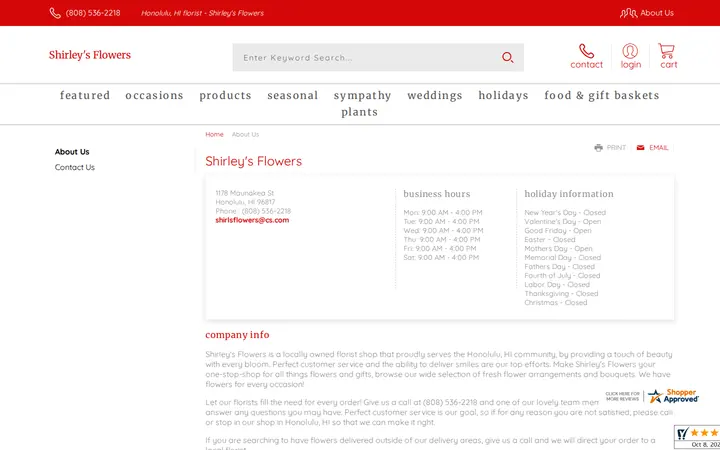Viewport: 720px width, 450px height.
Task: Open the plants menu
Action: pyautogui.click(x=360, y=112)
